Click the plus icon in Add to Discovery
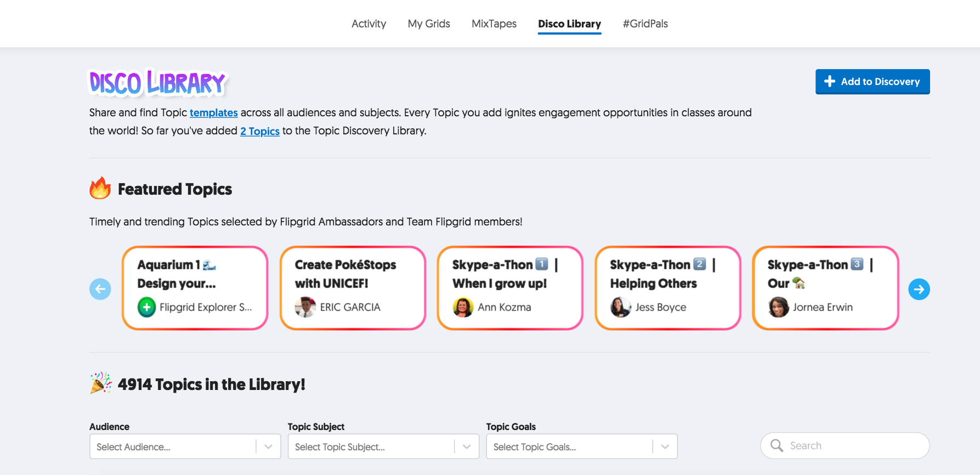Screen dimensions: 980x475 tap(830, 81)
